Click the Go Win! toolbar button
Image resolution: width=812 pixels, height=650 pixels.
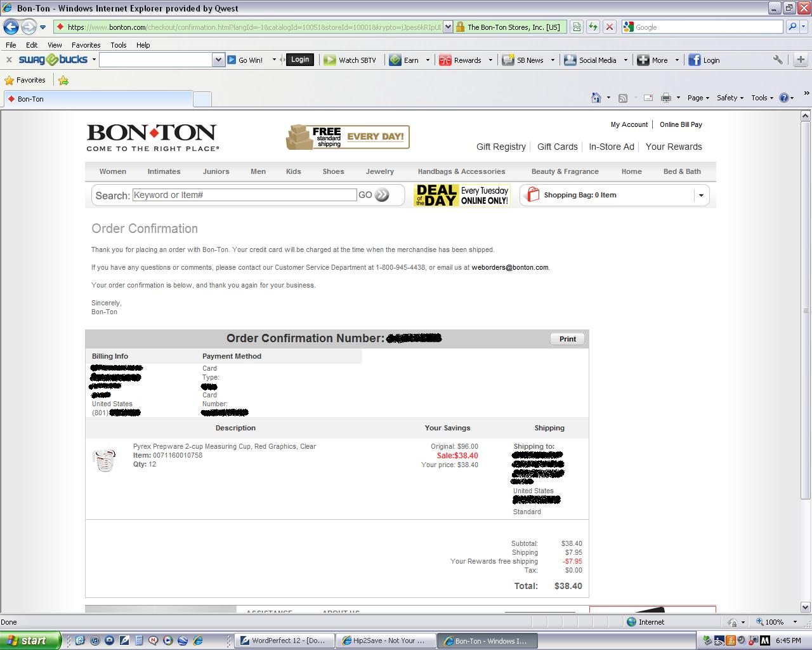(245, 60)
